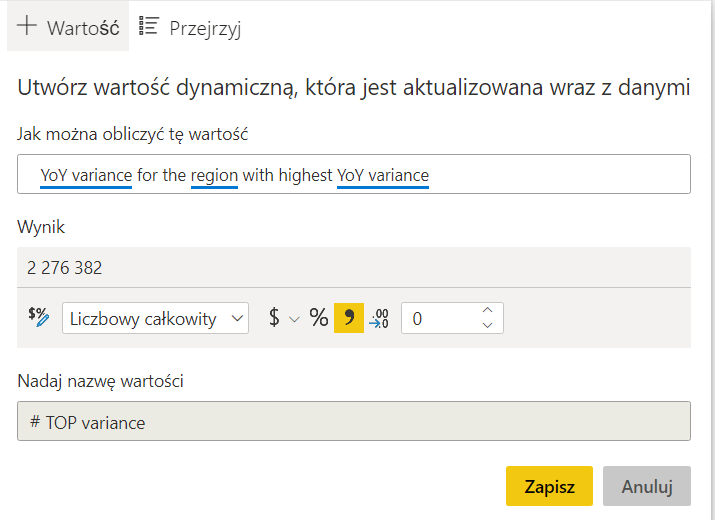Click the list icon beside Przejrzyj

tap(149, 27)
